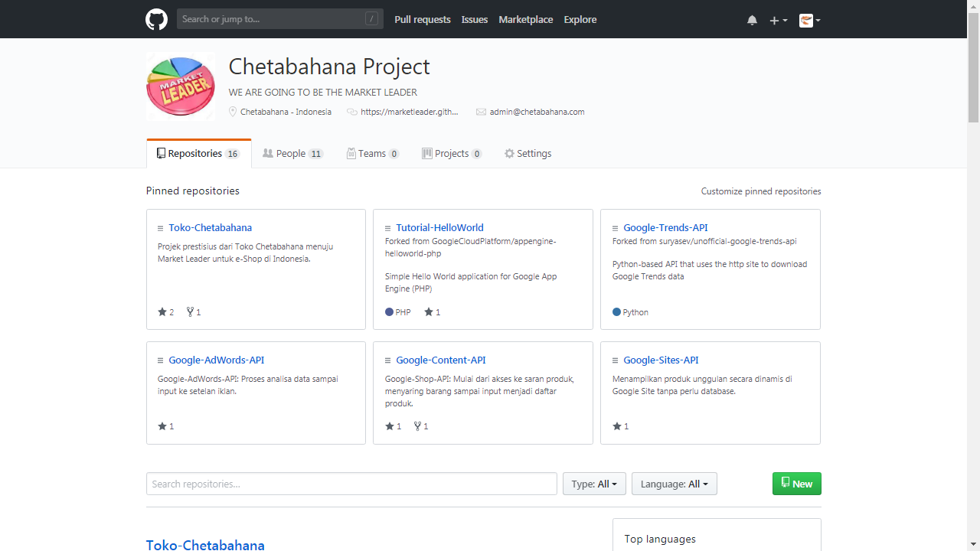
Task: Expand the Language: All dropdown
Action: tap(675, 484)
